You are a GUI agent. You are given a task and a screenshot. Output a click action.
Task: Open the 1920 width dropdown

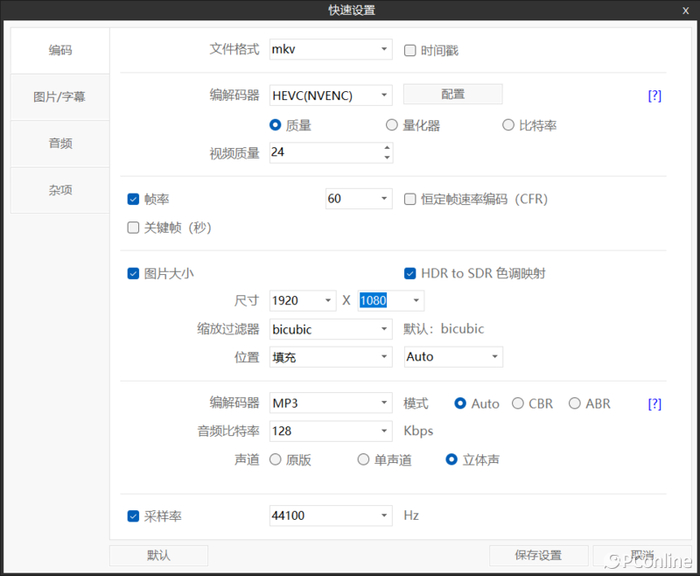(x=329, y=301)
